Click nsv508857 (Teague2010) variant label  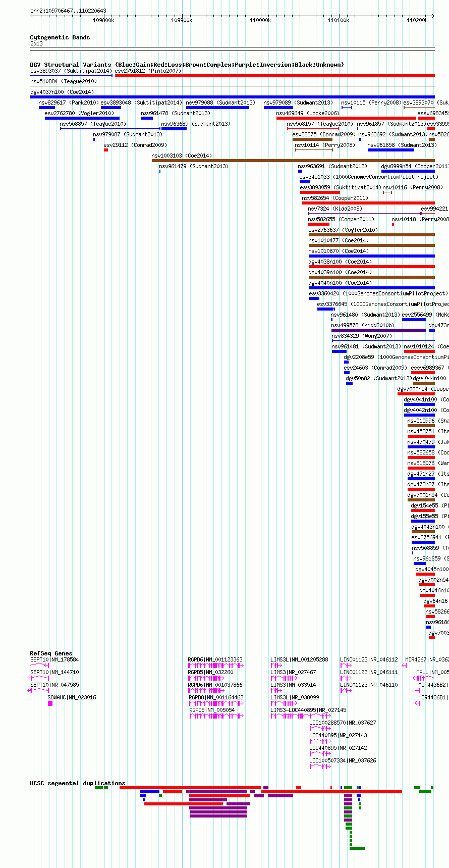click(x=93, y=124)
